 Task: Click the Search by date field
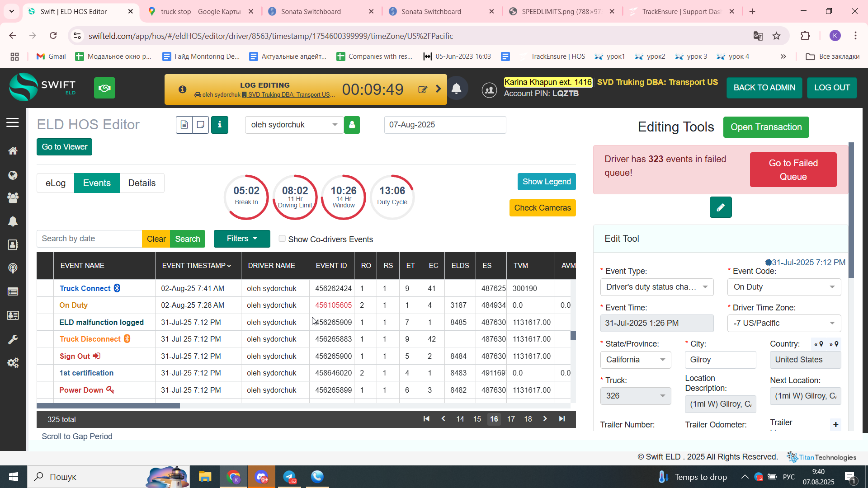tap(89, 239)
